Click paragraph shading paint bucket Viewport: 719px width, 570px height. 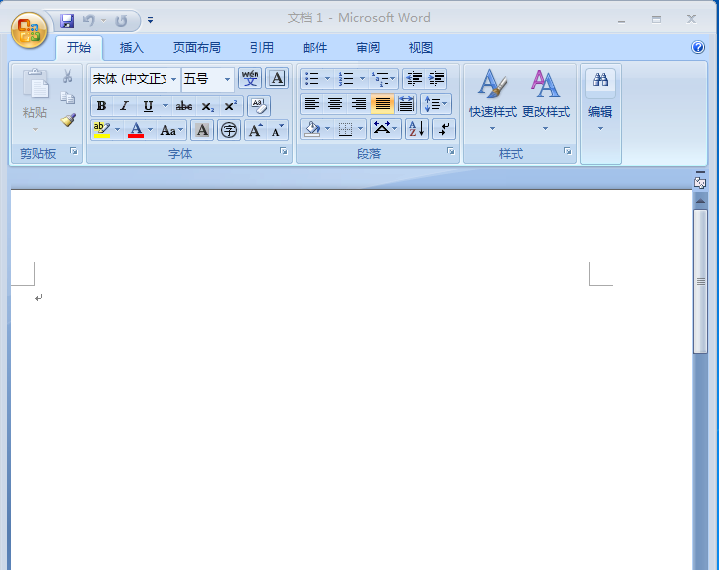coord(312,129)
